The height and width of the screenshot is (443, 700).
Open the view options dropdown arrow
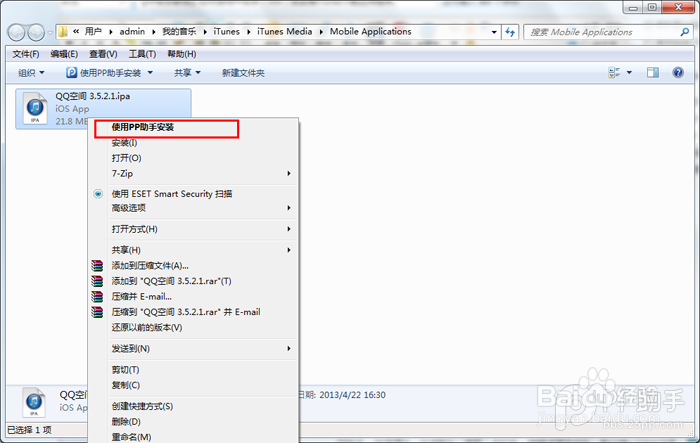[629, 72]
